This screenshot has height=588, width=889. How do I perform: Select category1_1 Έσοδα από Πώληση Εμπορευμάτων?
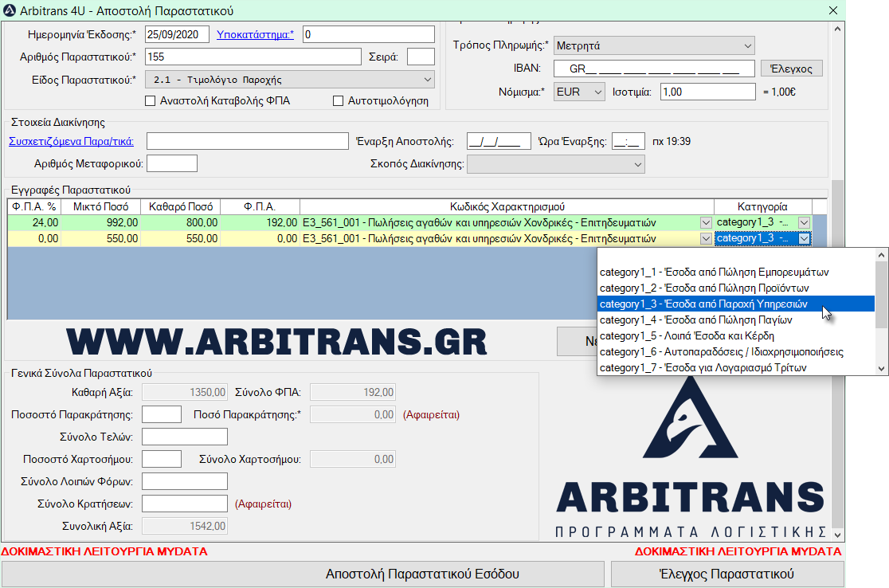tap(736, 272)
